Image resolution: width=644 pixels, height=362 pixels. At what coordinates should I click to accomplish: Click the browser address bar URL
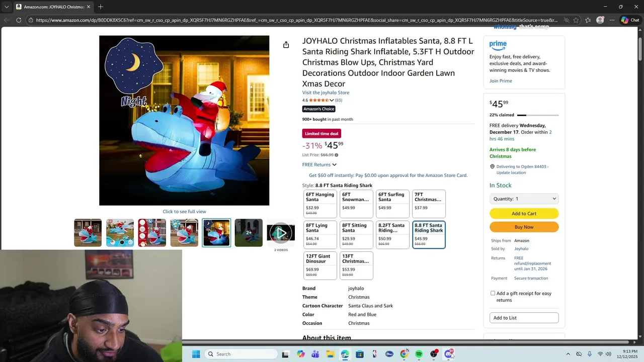coord(297,20)
